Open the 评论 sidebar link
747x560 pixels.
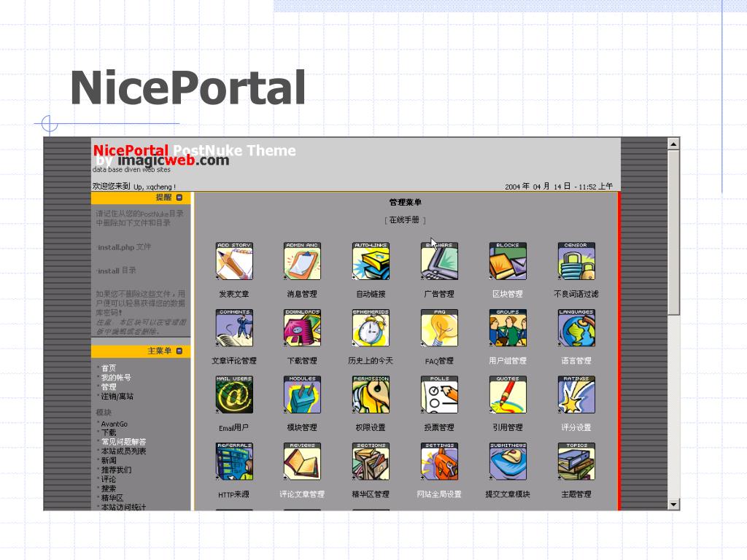108,479
